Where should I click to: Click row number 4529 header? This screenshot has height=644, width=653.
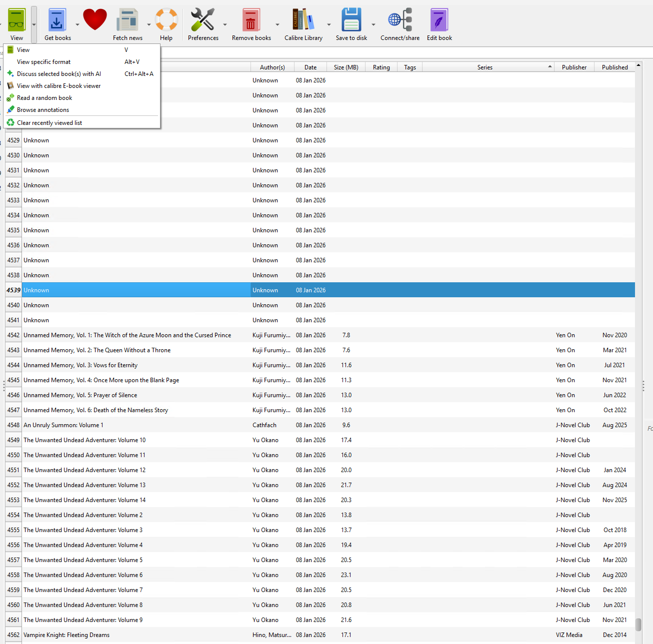click(x=13, y=140)
